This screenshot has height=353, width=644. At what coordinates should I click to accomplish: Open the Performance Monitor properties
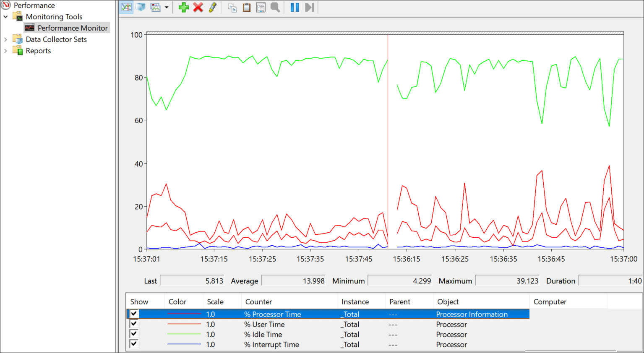tap(261, 7)
